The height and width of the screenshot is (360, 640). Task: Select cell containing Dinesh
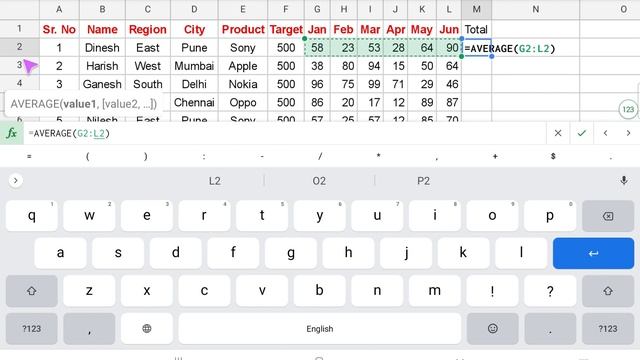coord(102,48)
